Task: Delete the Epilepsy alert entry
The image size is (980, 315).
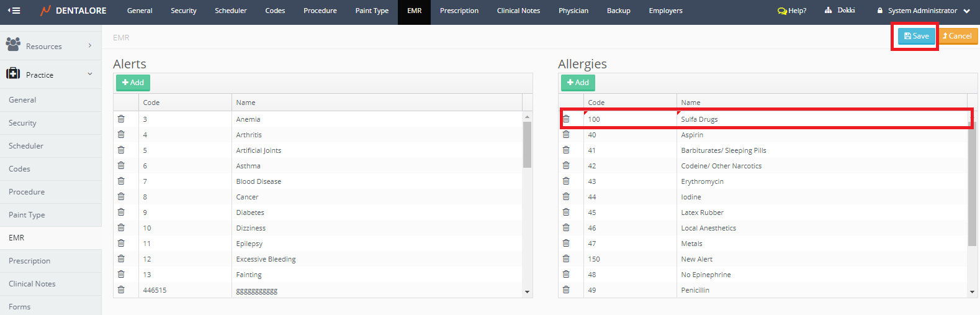Action: tap(121, 243)
